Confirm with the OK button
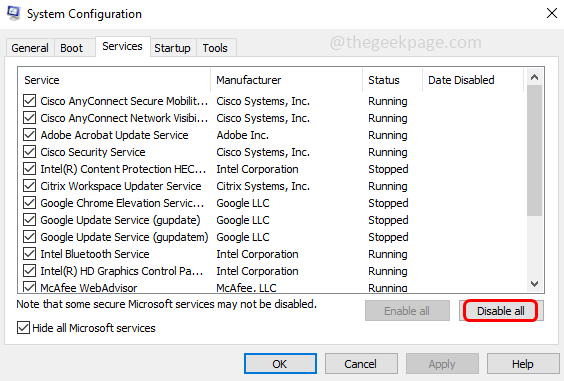Viewport: 564px width, 381px height. pos(280,364)
